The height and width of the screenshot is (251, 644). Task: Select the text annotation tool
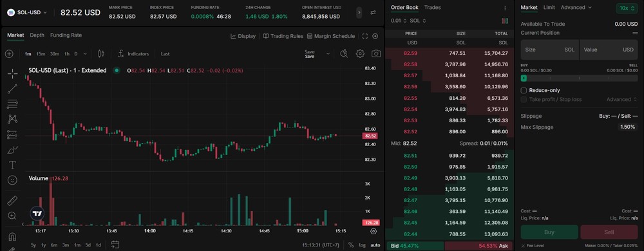(12, 165)
